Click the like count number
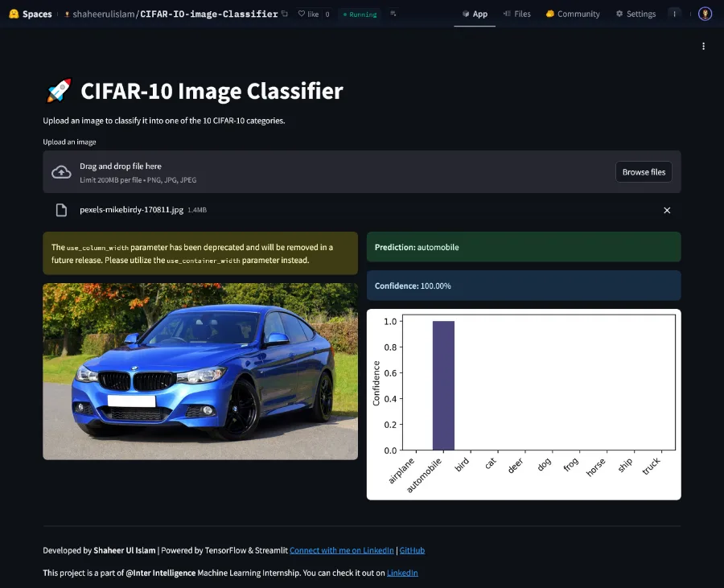 point(327,14)
